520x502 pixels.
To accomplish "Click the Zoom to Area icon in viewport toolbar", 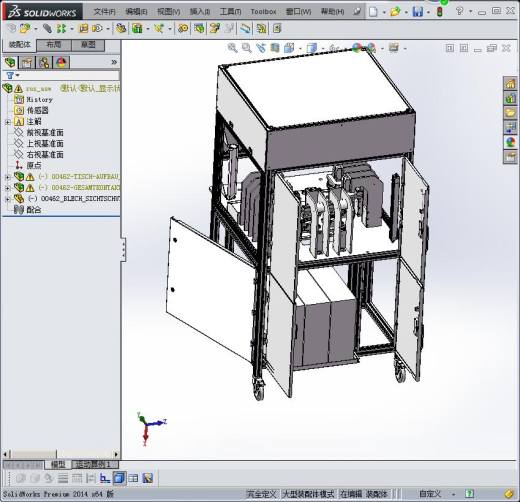I will point(246,48).
